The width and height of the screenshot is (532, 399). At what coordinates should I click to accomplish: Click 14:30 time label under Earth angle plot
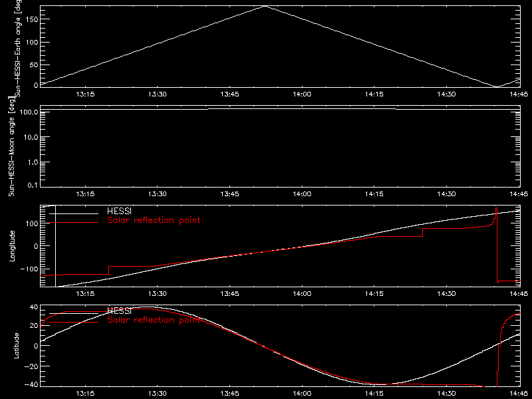click(446, 94)
